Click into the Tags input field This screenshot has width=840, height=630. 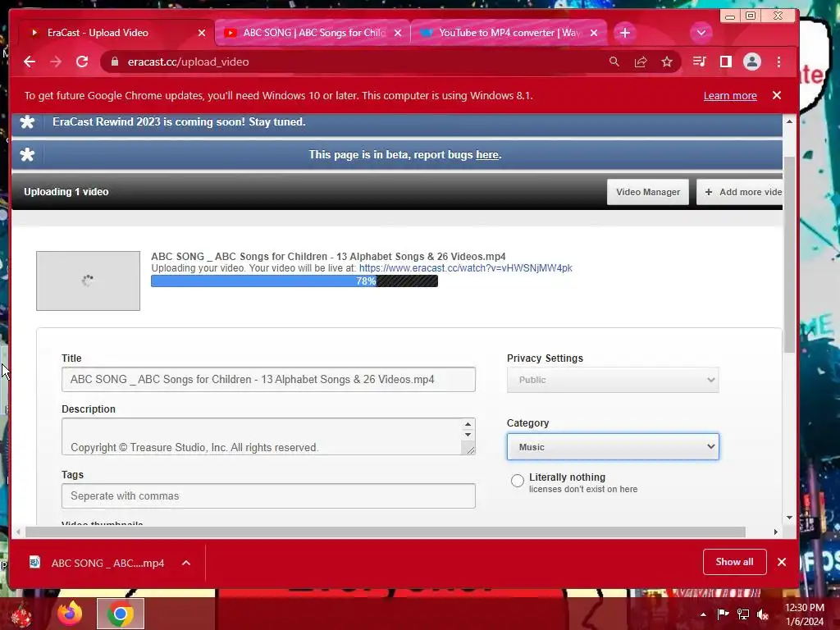[268, 496]
